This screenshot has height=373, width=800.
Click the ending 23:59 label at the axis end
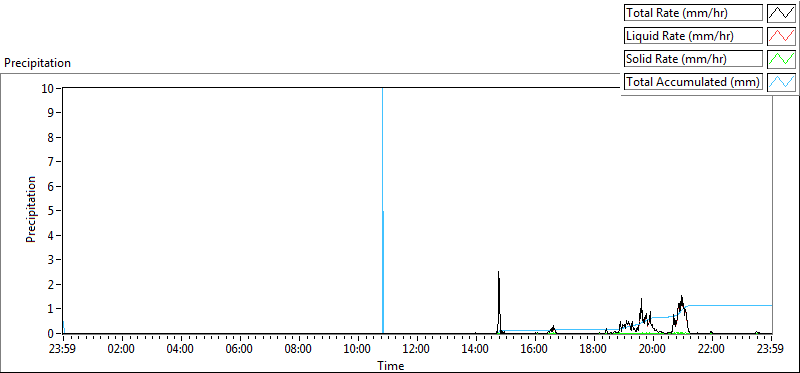(x=771, y=350)
